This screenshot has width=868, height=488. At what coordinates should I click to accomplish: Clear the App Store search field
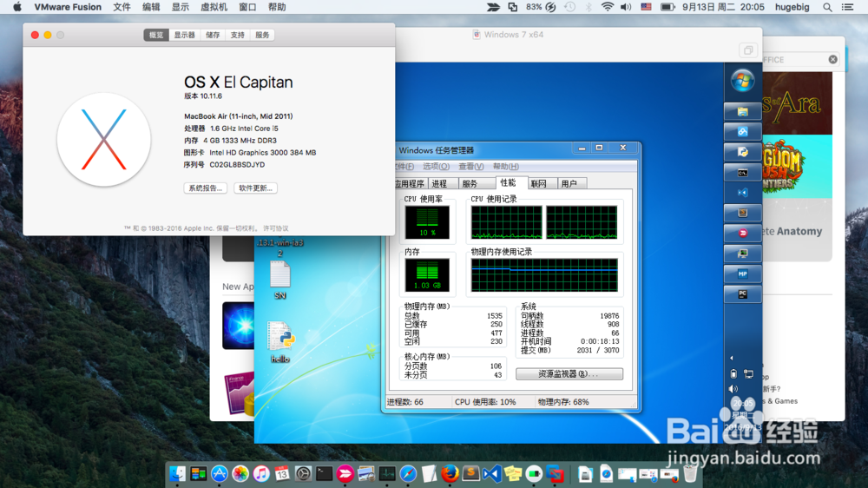tap(832, 59)
